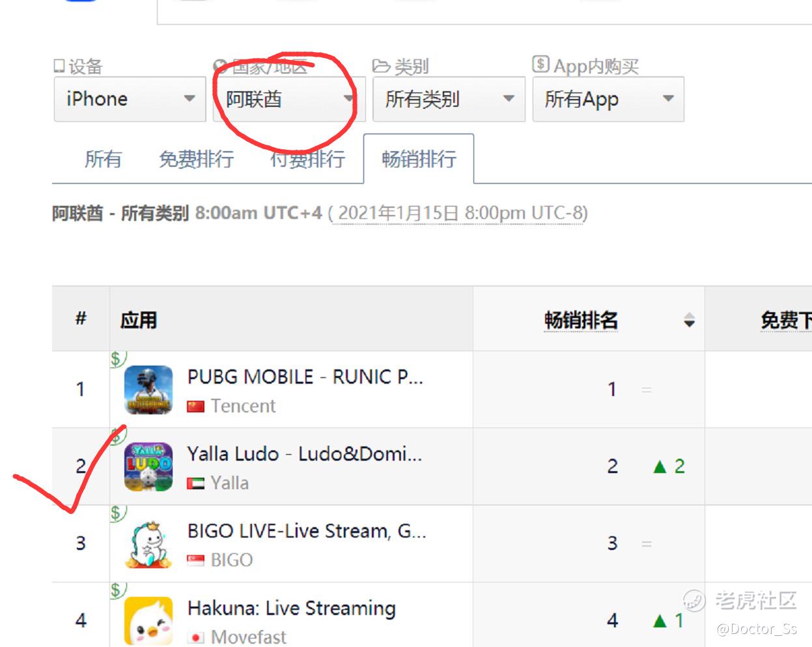Expand the 阿联酋 country dropdown

tap(289, 99)
